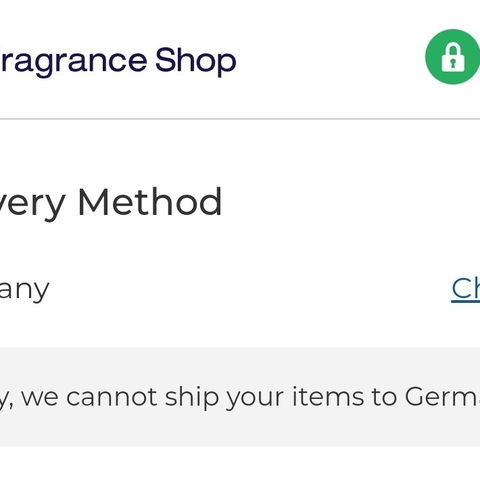
Task: Click the underlined blue "Ch" link text
Action: (466, 289)
